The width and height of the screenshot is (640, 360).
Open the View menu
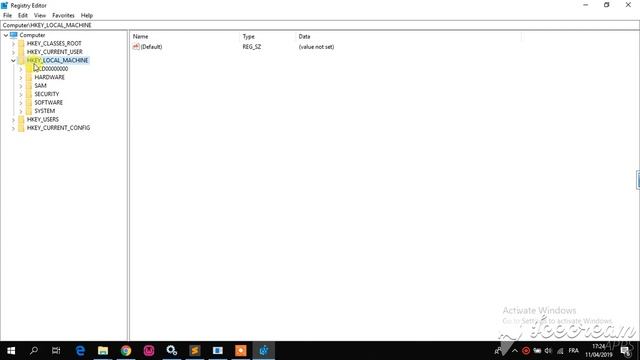pos(40,16)
